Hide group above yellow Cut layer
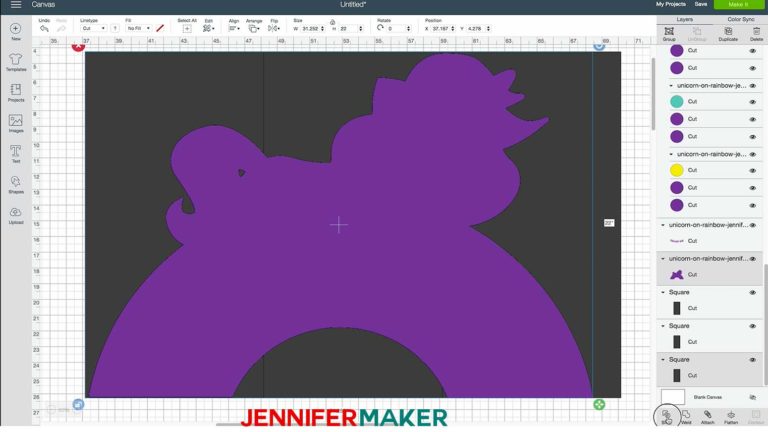 tap(753, 154)
